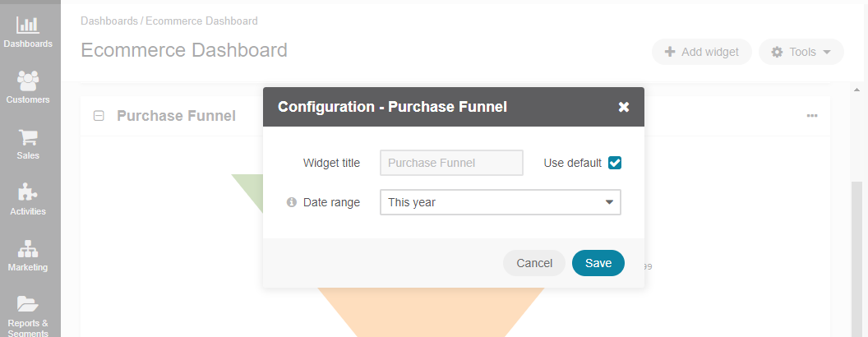Click the Add widget button
The height and width of the screenshot is (337, 868).
coord(702,52)
